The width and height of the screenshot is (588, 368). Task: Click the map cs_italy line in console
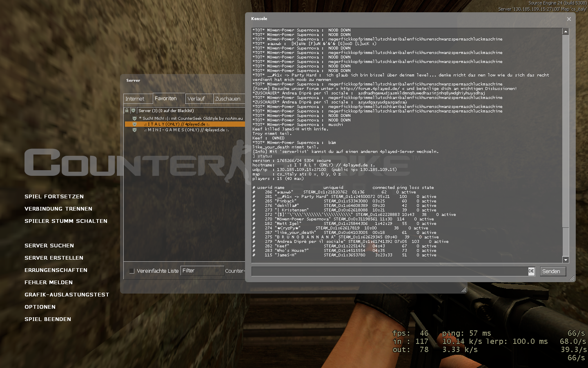(x=296, y=174)
